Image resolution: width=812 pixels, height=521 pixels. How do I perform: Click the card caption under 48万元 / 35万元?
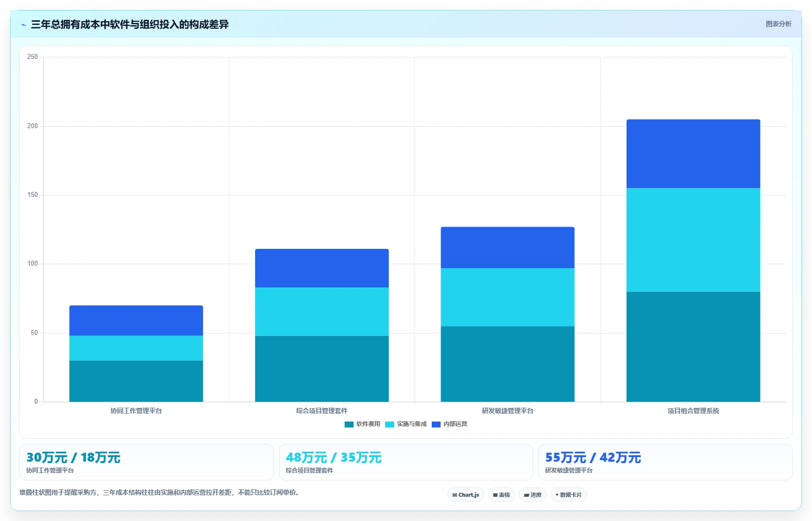point(310,471)
